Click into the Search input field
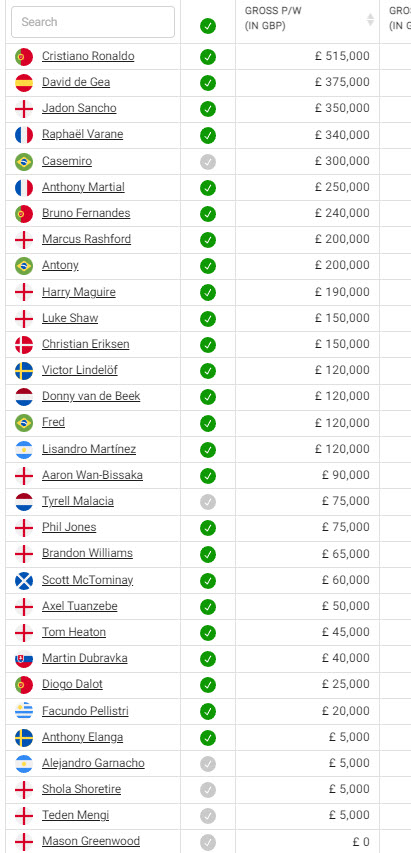The height and width of the screenshot is (853, 411). [x=93, y=22]
